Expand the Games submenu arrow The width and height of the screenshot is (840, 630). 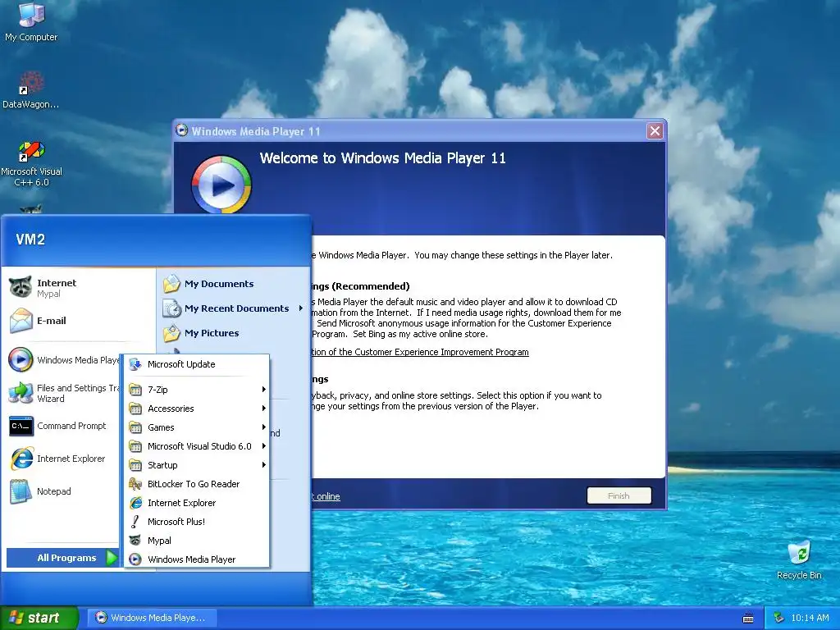(x=263, y=427)
